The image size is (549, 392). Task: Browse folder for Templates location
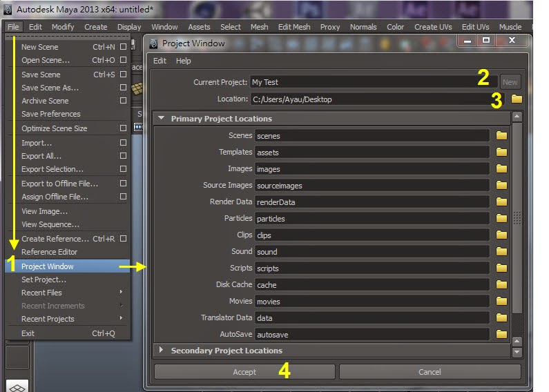[x=501, y=152]
